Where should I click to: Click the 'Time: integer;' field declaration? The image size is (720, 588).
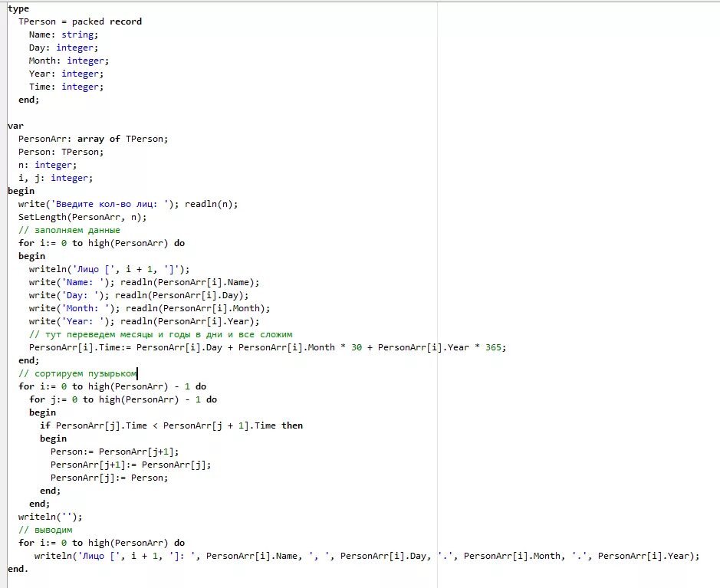(x=66, y=87)
